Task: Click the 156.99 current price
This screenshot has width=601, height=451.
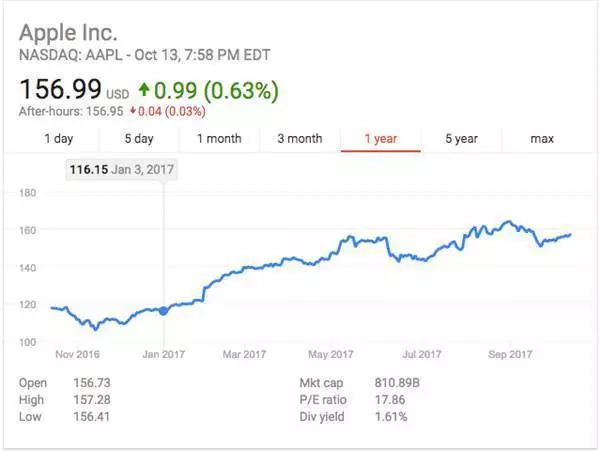Action: pos(59,91)
